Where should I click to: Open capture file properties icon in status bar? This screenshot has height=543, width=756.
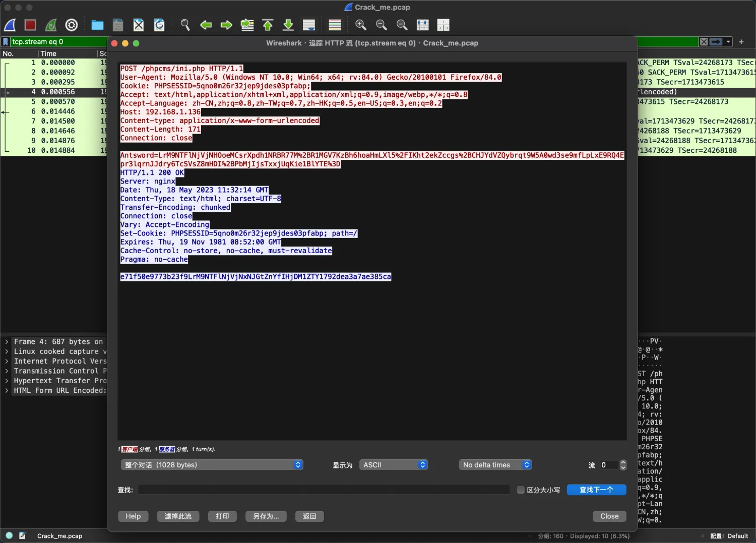tap(22, 535)
